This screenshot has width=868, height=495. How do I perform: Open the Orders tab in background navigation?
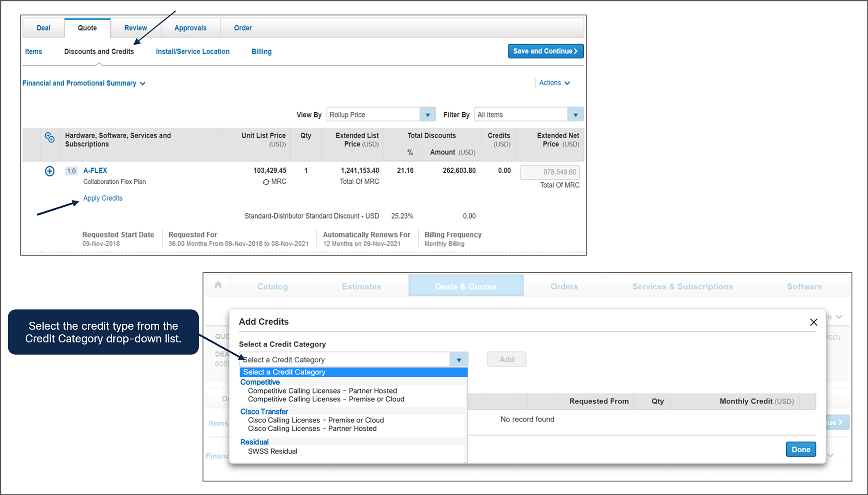564,287
